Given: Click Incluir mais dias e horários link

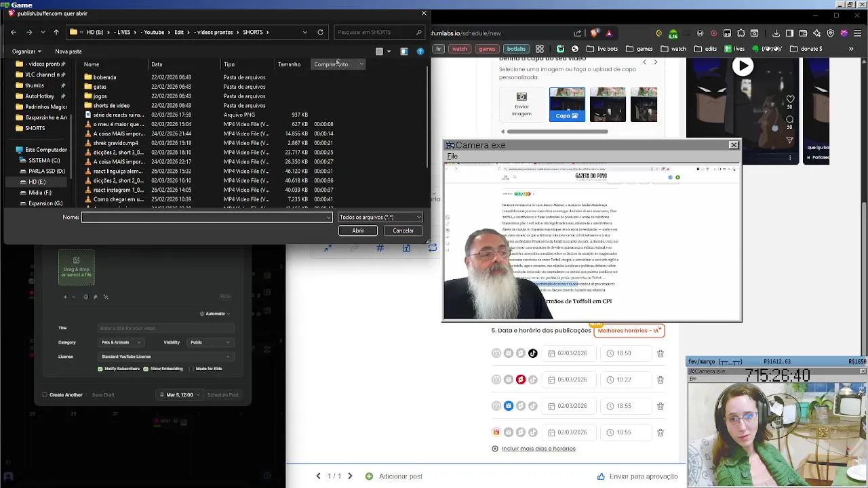Looking at the screenshot, I should 538,449.
